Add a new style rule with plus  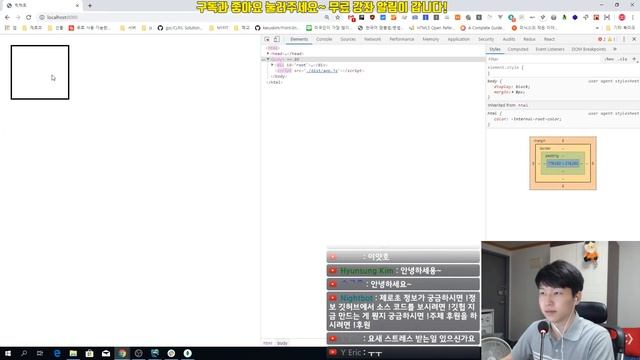(x=634, y=59)
